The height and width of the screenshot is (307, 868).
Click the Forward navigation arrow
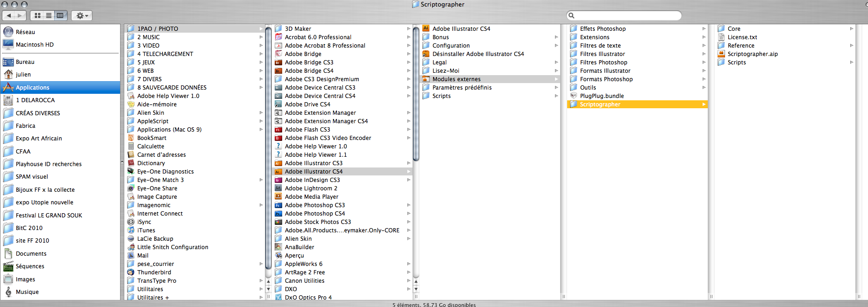pos(20,15)
